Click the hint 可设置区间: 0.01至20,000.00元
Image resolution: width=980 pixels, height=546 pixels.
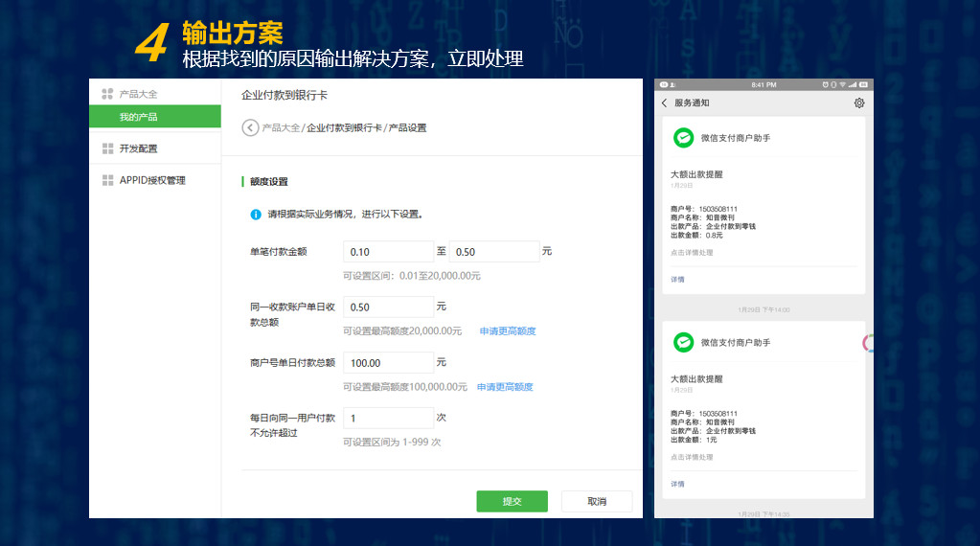point(411,276)
